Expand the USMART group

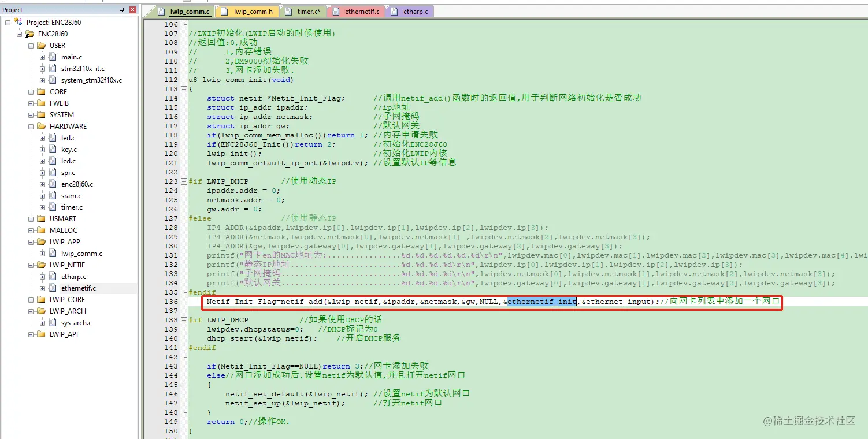click(31, 219)
